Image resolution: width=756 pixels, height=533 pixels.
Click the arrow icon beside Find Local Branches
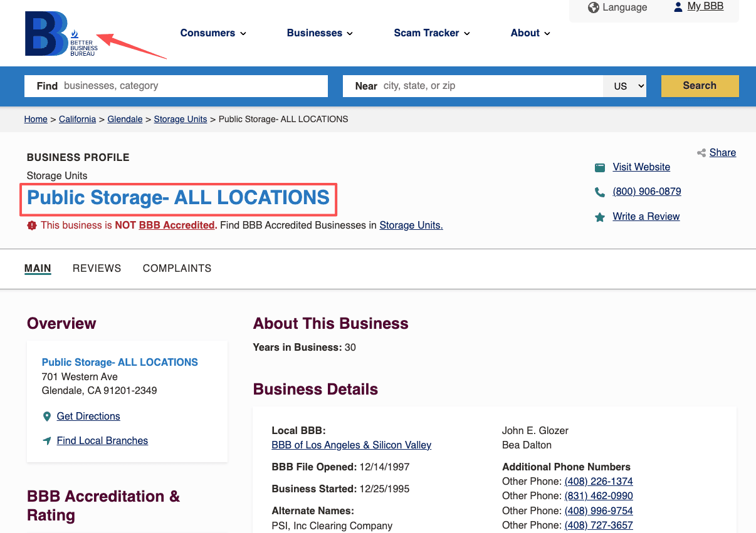pyautogui.click(x=47, y=441)
